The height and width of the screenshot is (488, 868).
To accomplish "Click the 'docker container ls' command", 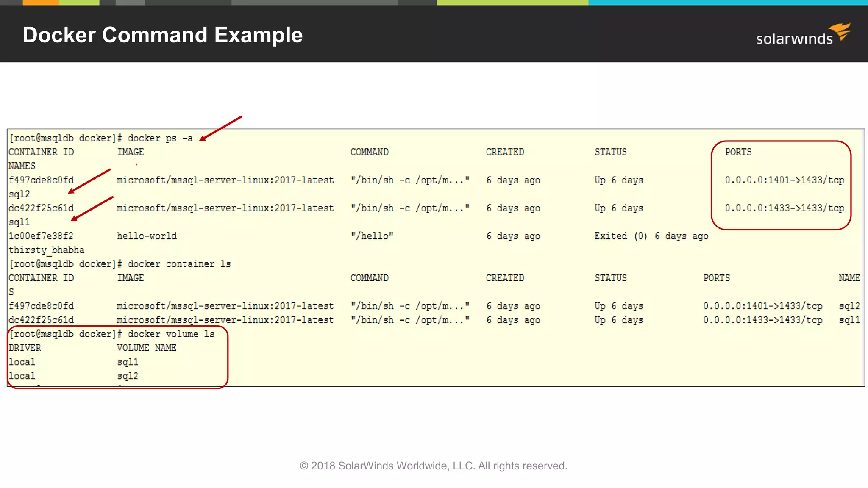I will coord(179,264).
